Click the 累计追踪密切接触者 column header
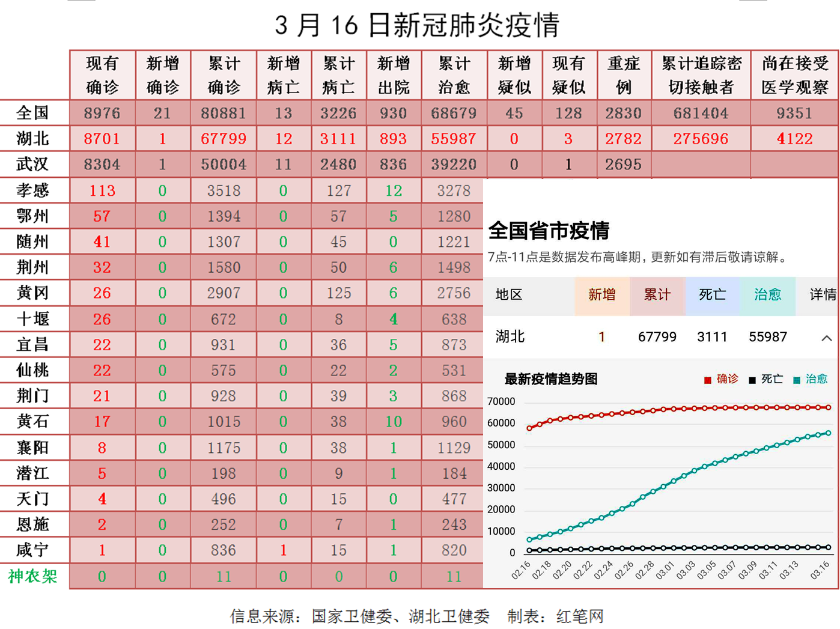Image resolution: width=840 pixels, height=629 pixels. tap(701, 75)
